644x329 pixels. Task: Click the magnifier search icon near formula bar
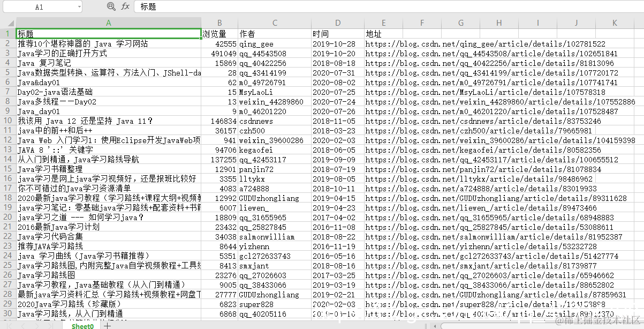111,6
